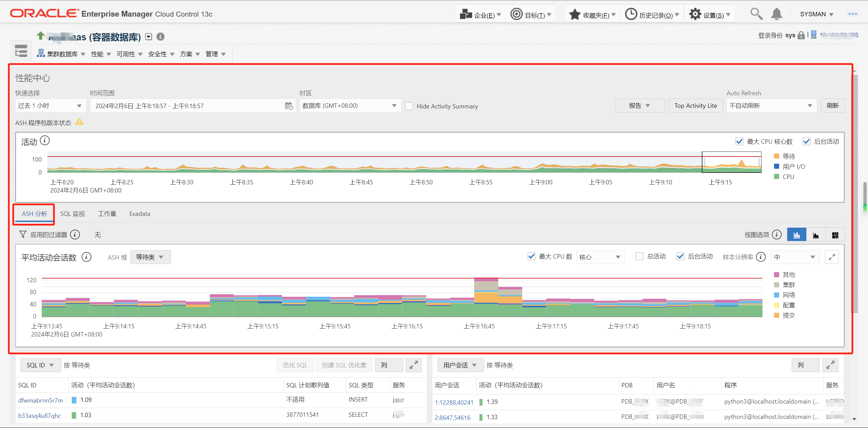Viewport: 868px width, 428px height.
Task: Toggle Hide Activity Summary checkbox
Action: click(x=409, y=106)
